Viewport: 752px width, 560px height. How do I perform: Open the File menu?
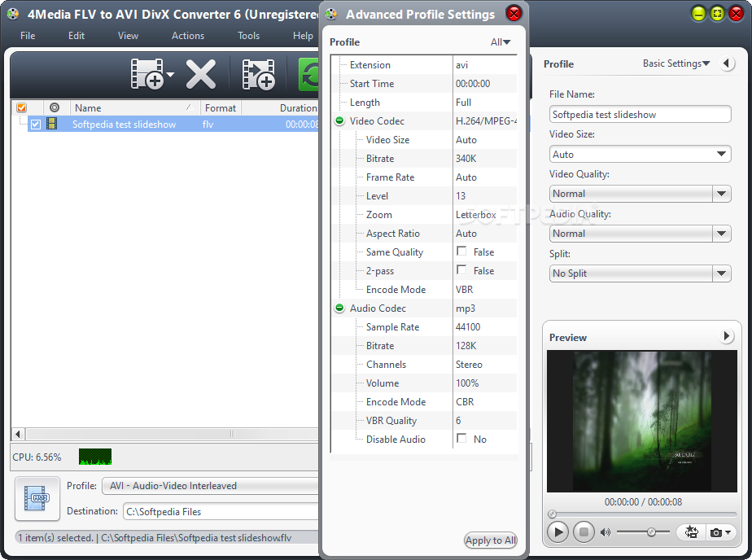pos(28,36)
